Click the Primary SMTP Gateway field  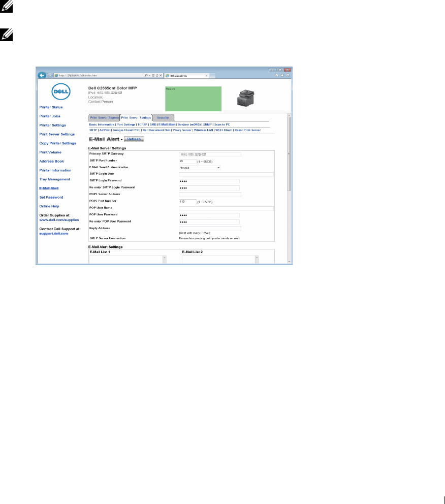coord(210,154)
